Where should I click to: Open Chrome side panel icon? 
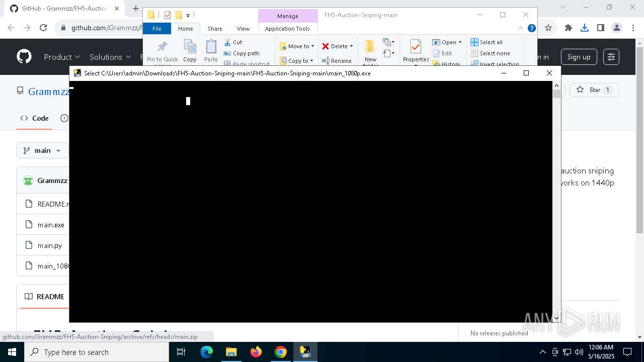[601, 28]
